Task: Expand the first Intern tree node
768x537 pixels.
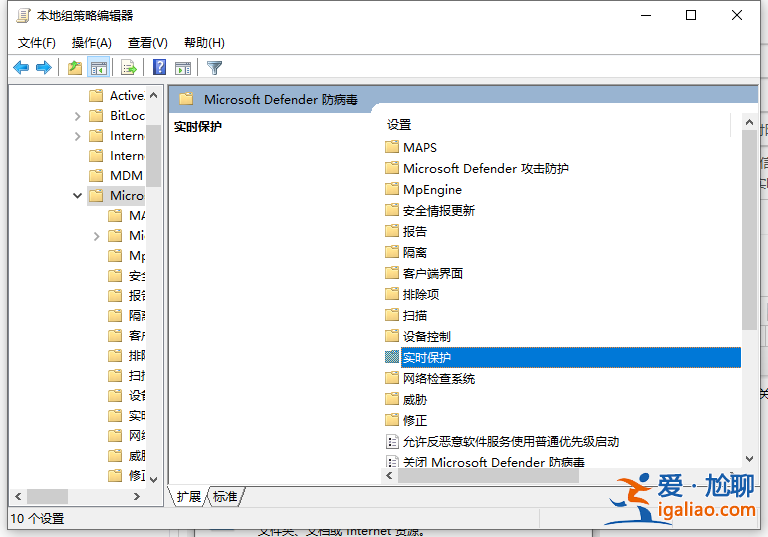Action: (x=77, y=136)
